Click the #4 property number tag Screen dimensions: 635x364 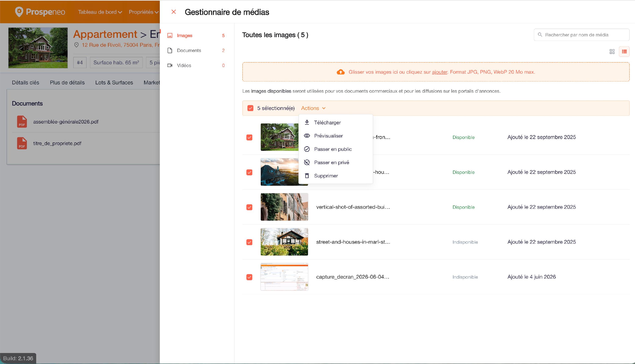[80, 63]
